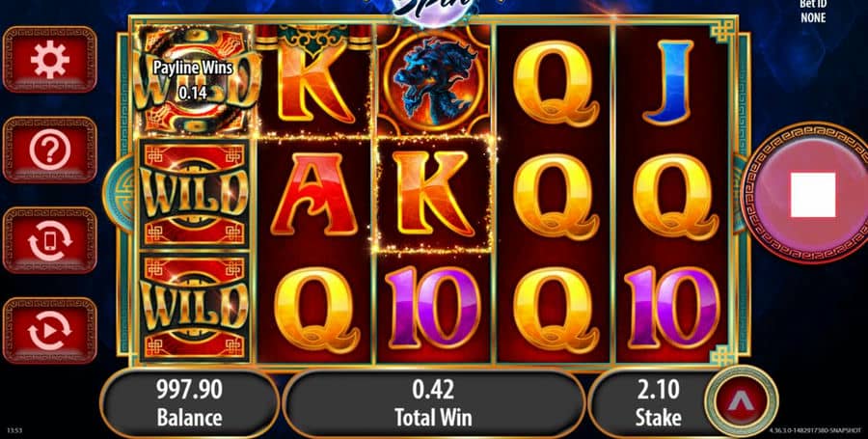
Task: Open the help question mark button
Action: point(50,150)
